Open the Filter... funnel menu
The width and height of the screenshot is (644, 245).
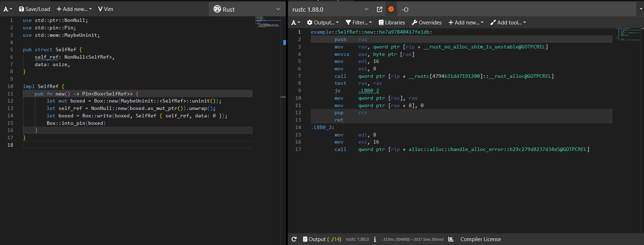pos(359,23)
